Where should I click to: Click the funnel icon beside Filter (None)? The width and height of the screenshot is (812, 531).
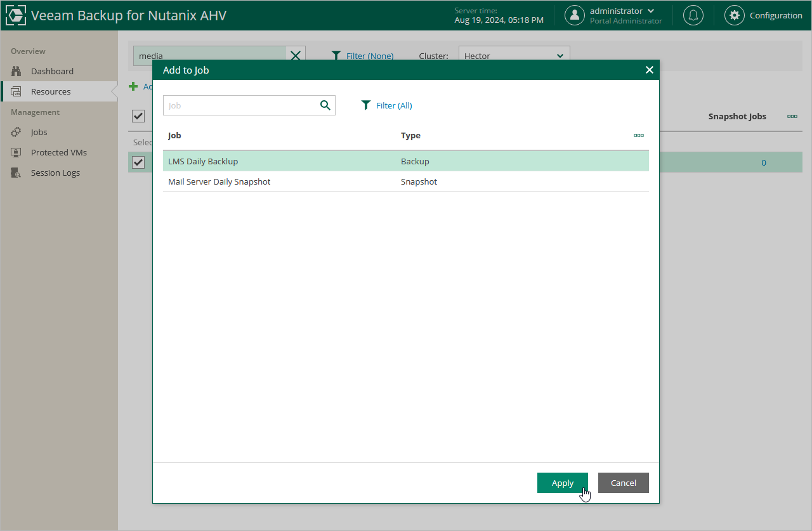(337, 56)
